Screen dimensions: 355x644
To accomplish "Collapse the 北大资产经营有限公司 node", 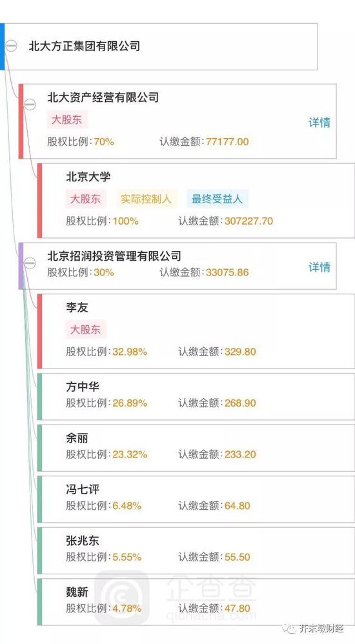I will [30, 105].
